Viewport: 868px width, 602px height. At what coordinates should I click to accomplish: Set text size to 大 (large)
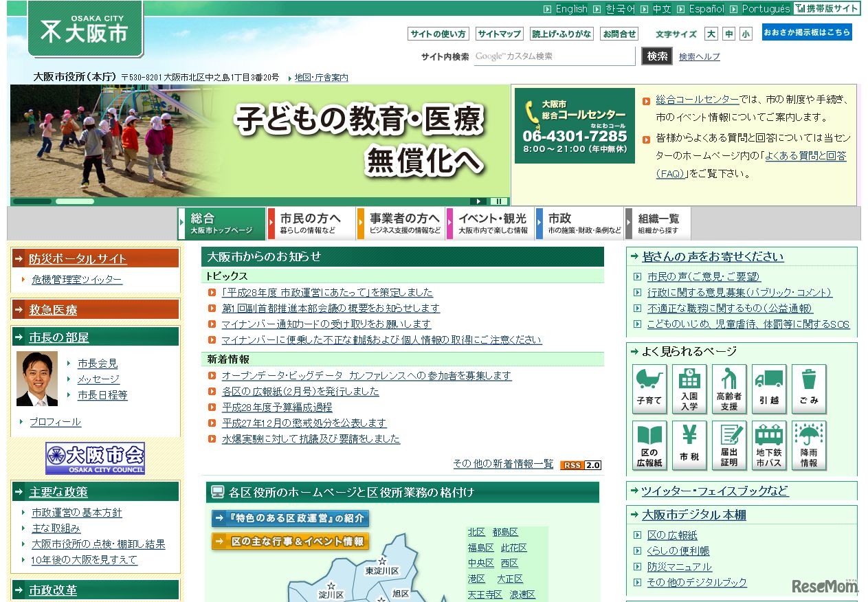(711, 34)
